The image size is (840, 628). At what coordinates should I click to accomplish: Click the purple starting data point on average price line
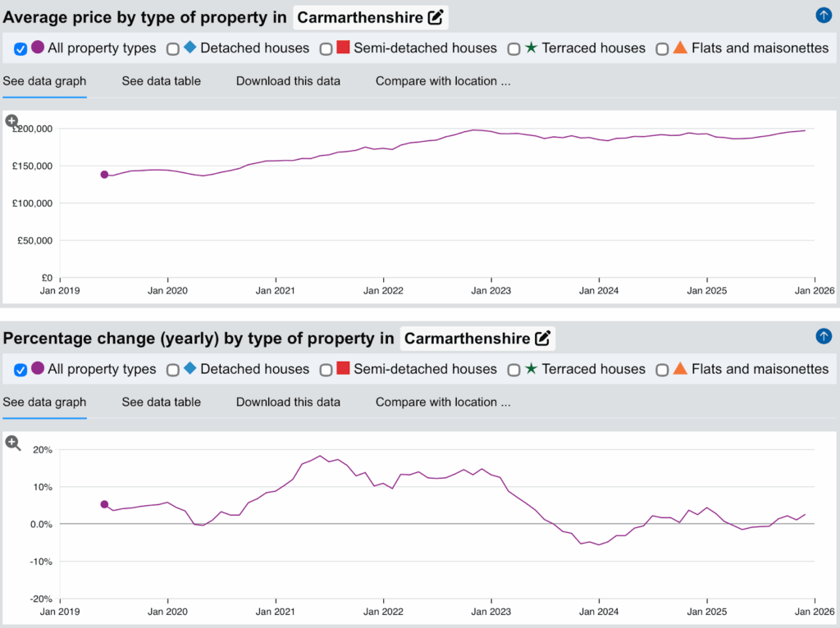click(x=104, y=175)
